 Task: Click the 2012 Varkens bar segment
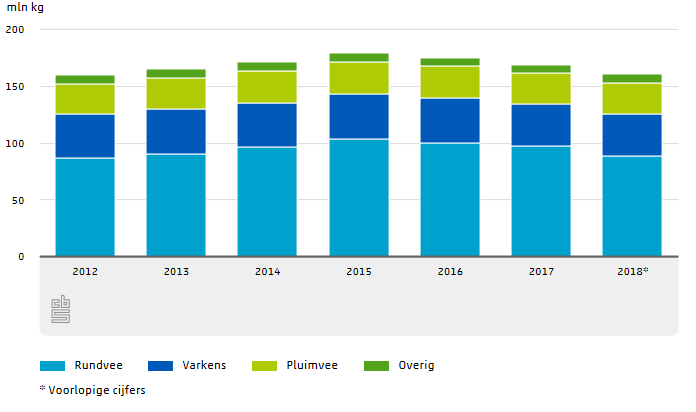(x=85, y=136)
